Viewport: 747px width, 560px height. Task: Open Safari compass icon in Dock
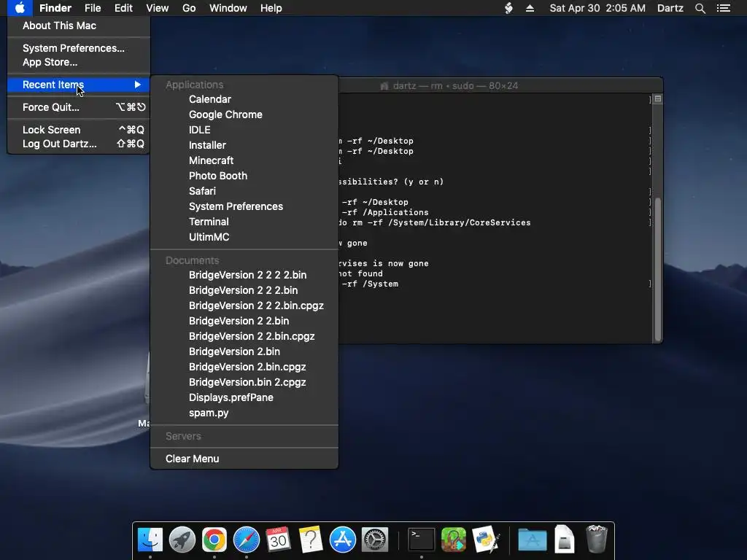pyautogui.click(x=247, y=540)
